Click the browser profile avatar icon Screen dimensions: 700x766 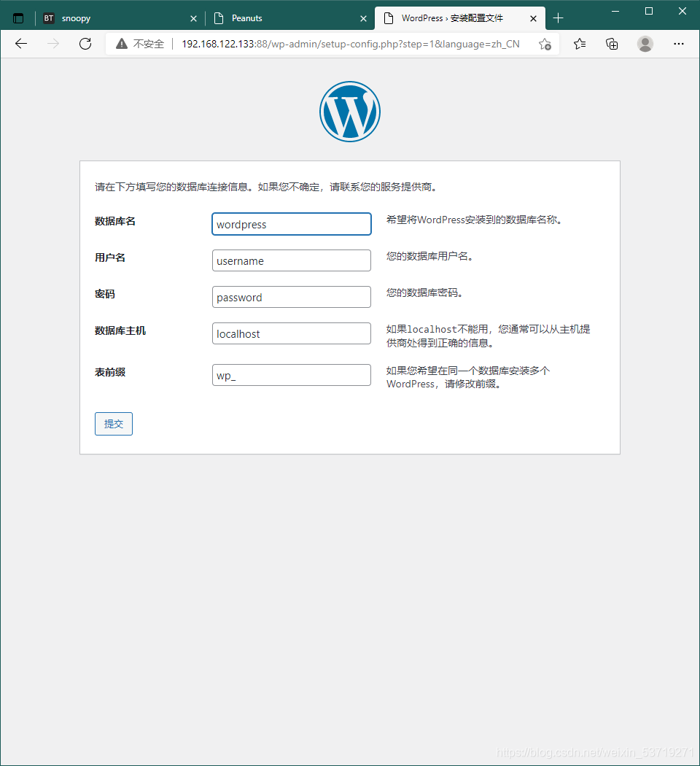click(645, 44)
